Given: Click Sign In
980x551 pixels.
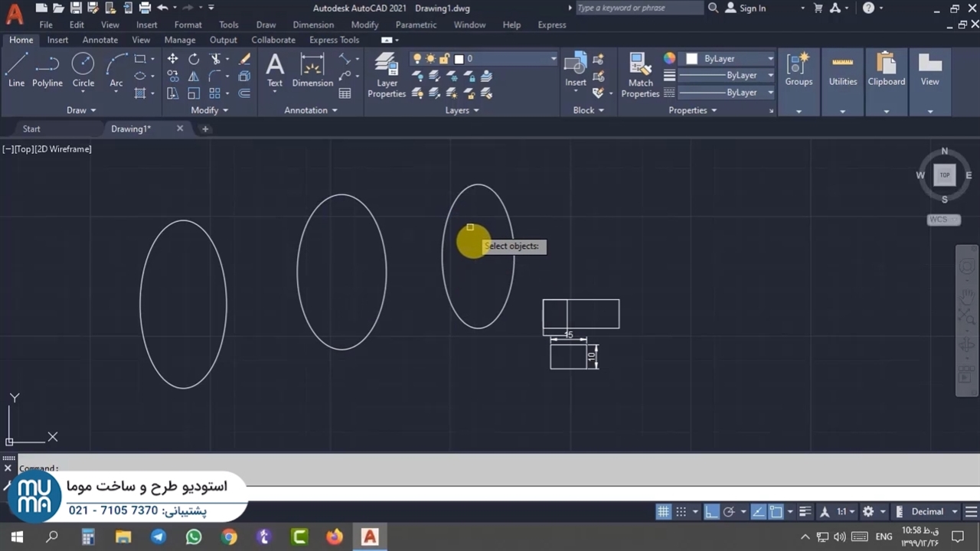Looking at the screenshot, I should point(752,8).
